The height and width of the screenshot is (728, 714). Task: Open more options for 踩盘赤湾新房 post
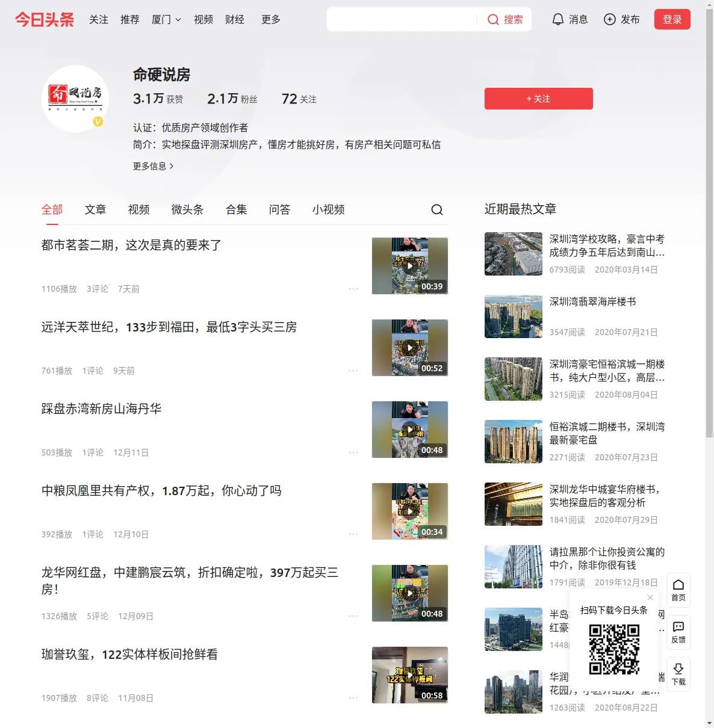pos(353,452)
